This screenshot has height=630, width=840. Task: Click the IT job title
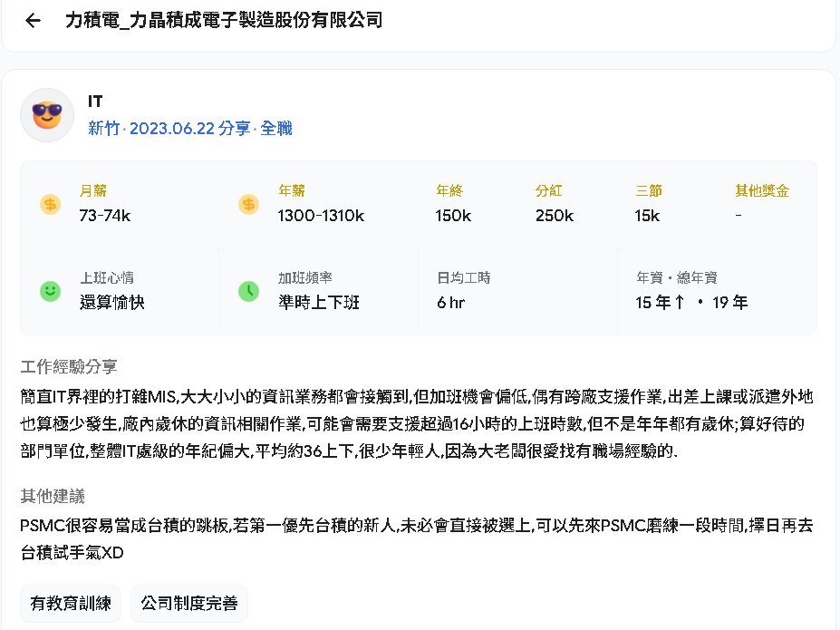[95, 102]
